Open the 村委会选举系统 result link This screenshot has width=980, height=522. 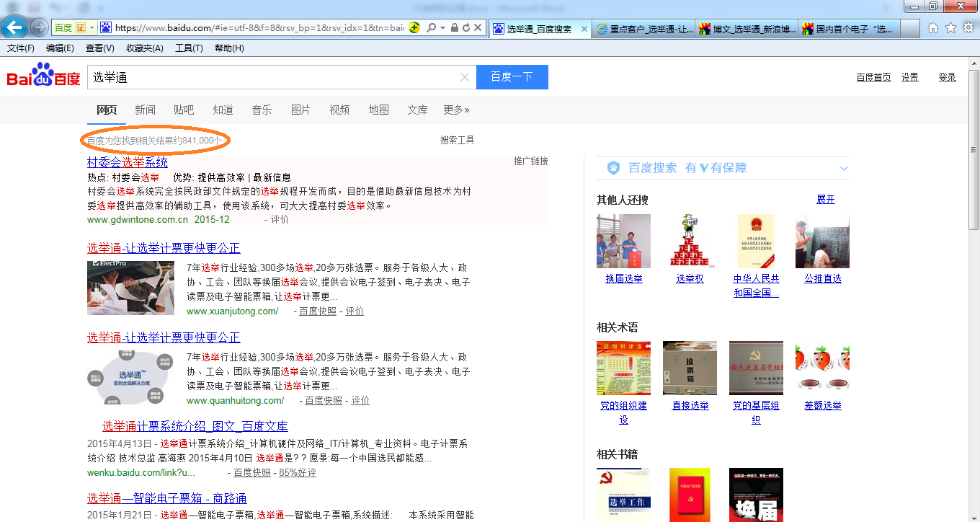point(128,162)
